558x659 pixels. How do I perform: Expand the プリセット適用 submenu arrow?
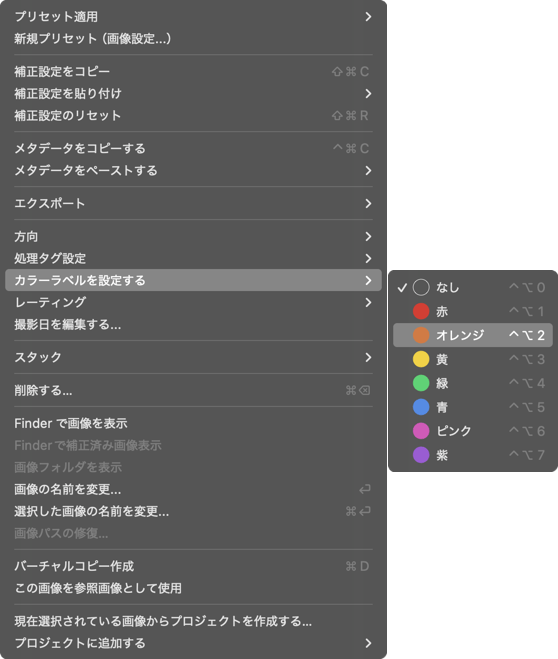click(x=368, y=17)
